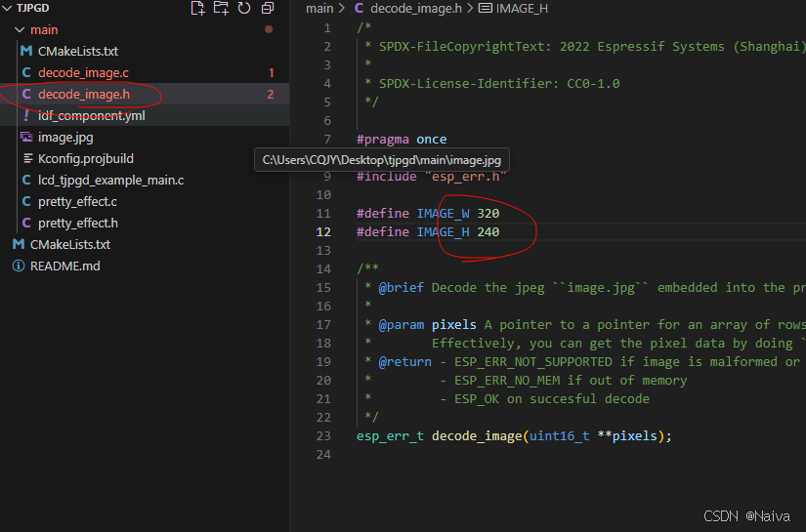Click the @return tag on line 19
The height and width of the screenshot is (532, 806).
[x=405, y=362]
